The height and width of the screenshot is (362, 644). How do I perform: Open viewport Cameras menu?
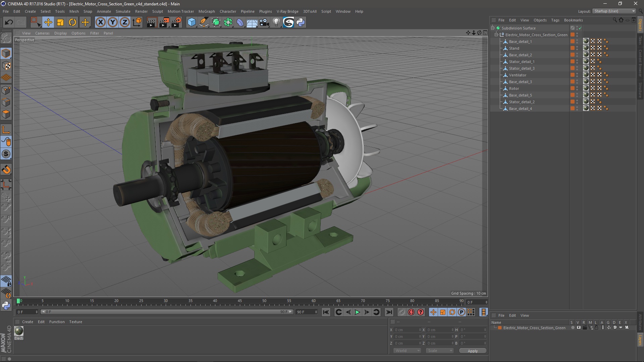pyautogui.click(x=42, y=33)
